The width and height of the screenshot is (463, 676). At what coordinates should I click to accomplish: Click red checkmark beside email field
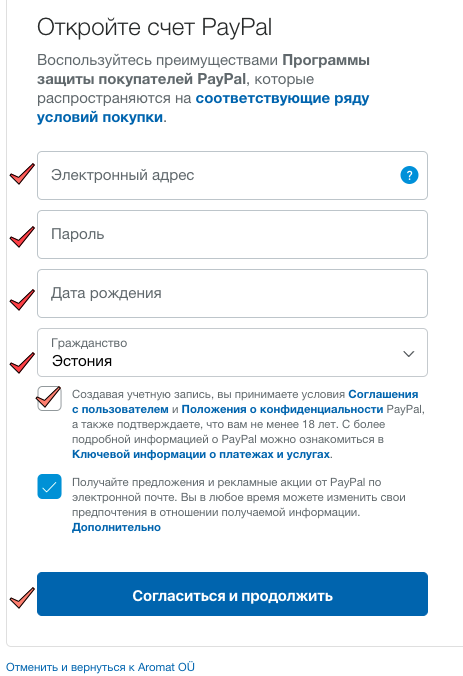click(x=22, y=174)
